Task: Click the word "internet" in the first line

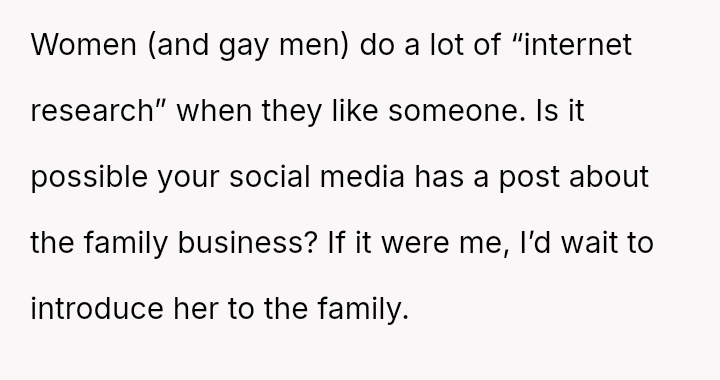Action: coord(578,45)
